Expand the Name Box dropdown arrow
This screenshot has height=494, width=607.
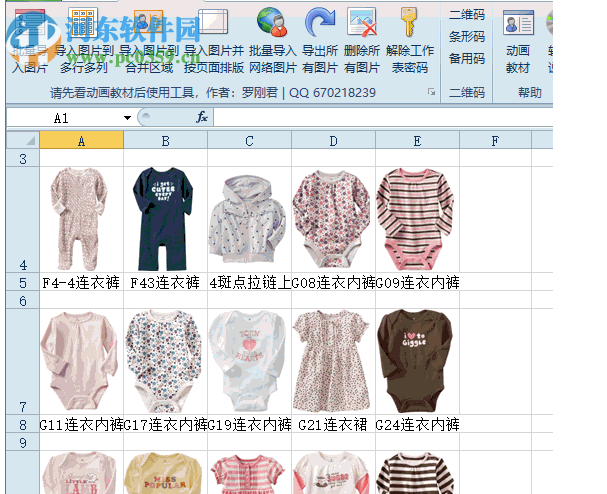(x=127, y=118)
